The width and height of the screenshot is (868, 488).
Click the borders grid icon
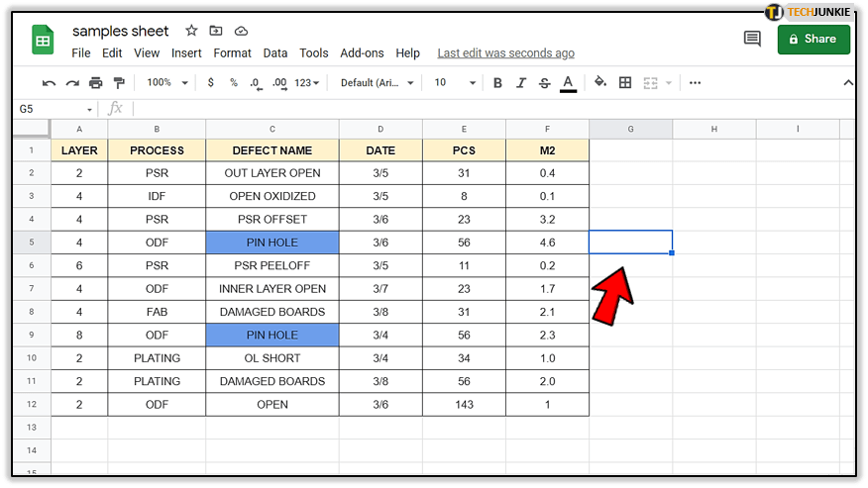tap(625, 83)
